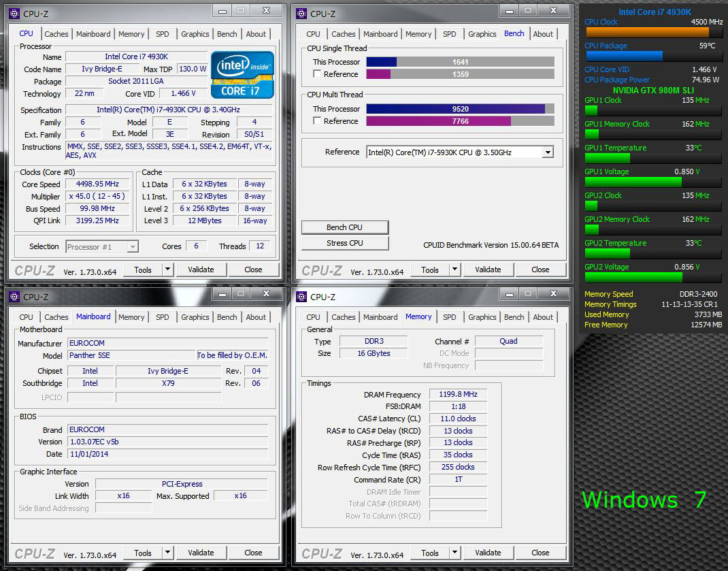Click Validate in the Bench window
Screen dimensions: 728x571
488,270
